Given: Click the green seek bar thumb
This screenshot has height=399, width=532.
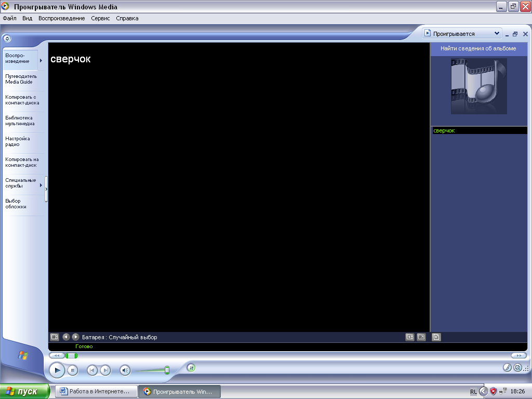Looking at the screenshot, I should tap(71, 355).
